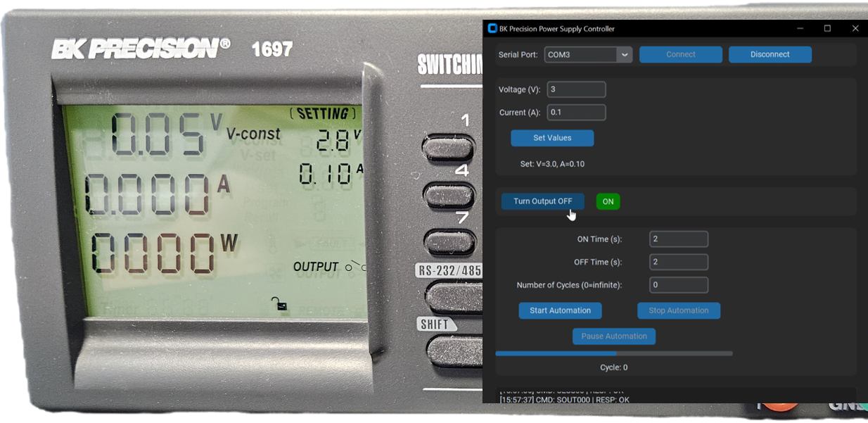Click the green ON status indicator
The height and width of the screenshot is (423, 868).
point(608,201)
